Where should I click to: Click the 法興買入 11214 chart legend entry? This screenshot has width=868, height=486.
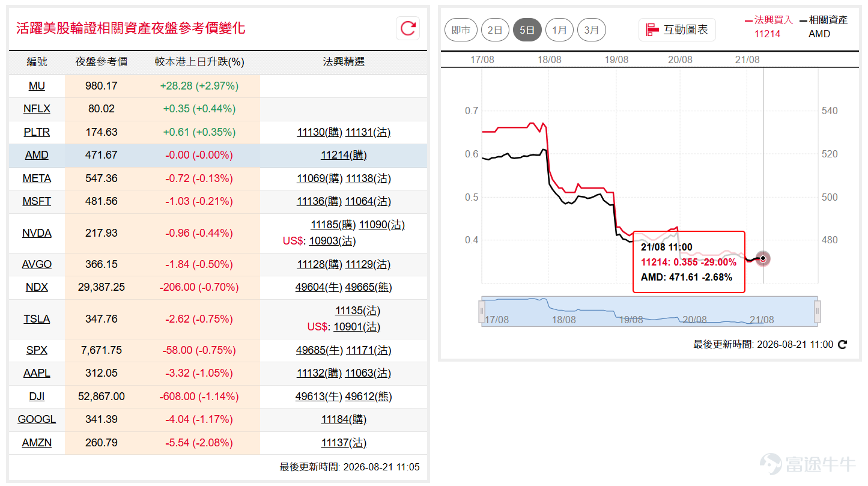768,26
